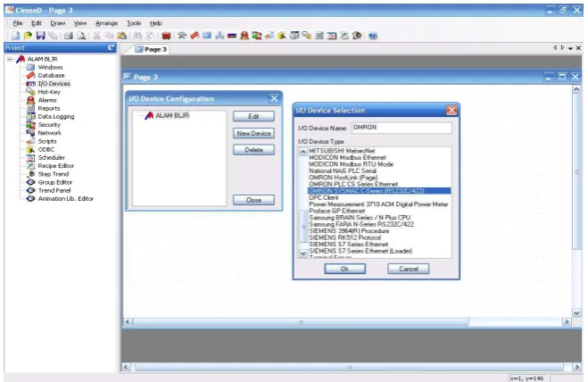Open Data Logging in the project tree
The height and width of the screenshot is (382, 588).
[x=56, y=117]
